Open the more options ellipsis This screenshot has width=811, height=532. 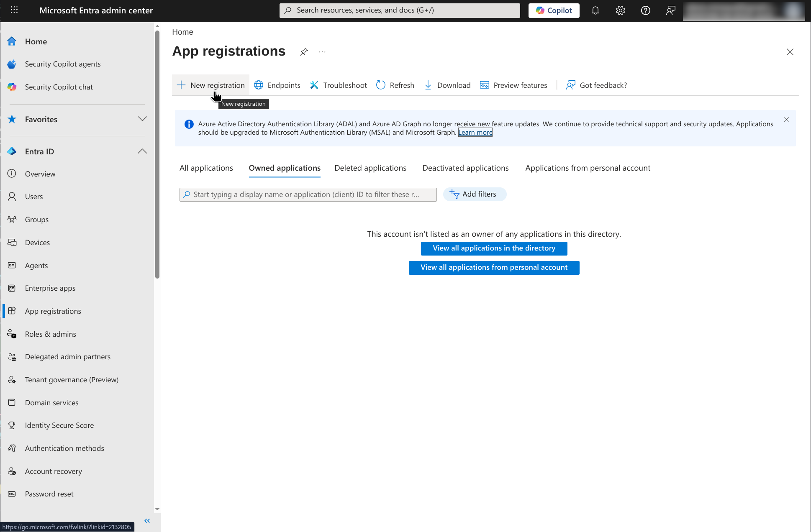click(322, 52)
